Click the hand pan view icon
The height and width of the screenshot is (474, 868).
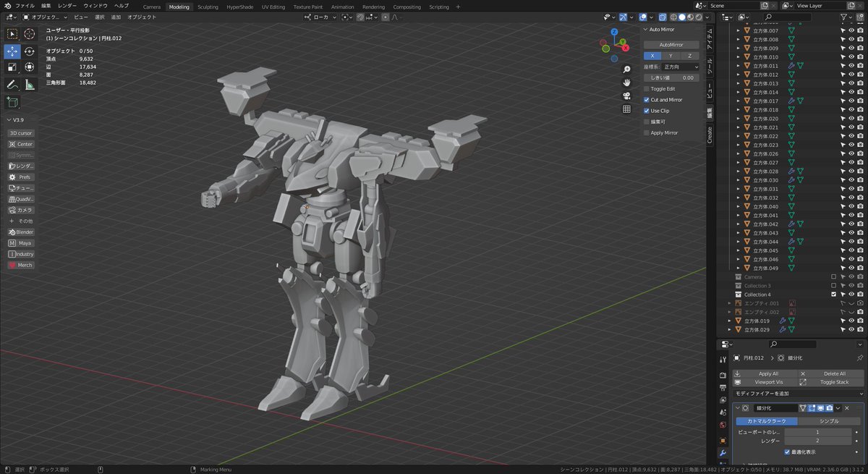coord(626,82)
